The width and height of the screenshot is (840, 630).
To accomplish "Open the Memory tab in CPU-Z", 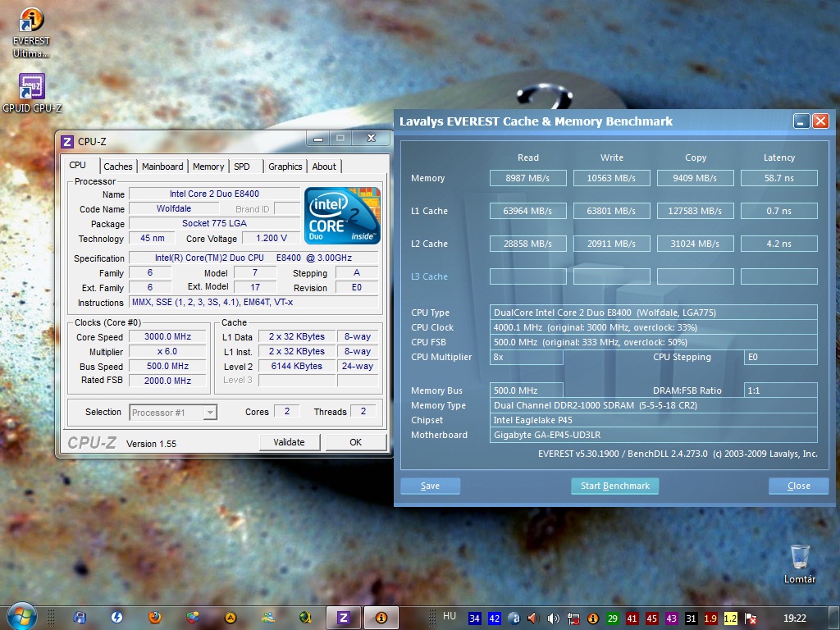I will [208, 167].
